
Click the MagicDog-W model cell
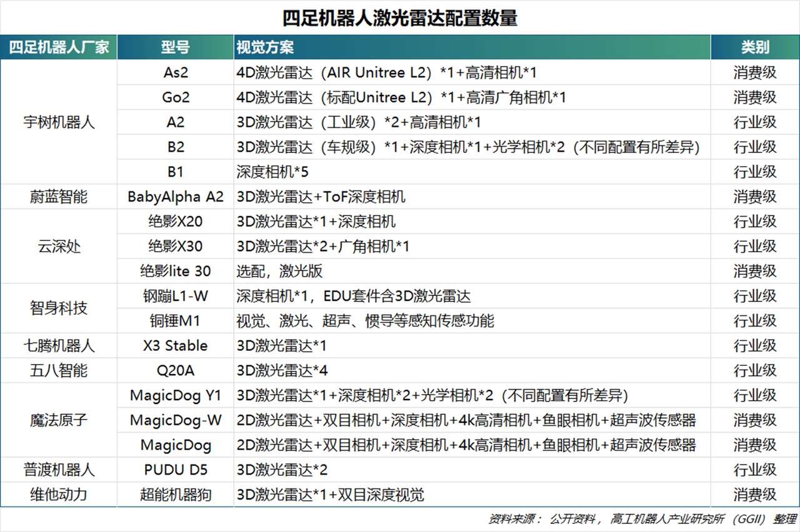pyautogui.click(x=175, y=420)
